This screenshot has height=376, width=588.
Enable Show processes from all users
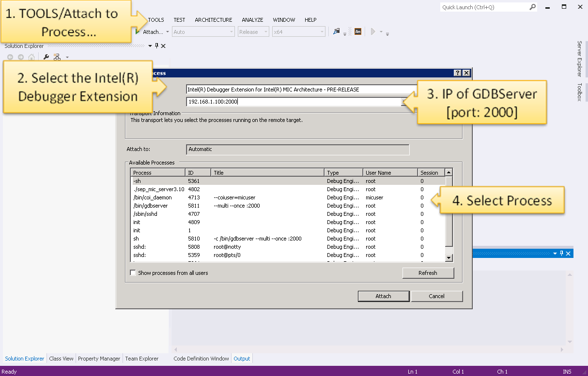(133, 273)
